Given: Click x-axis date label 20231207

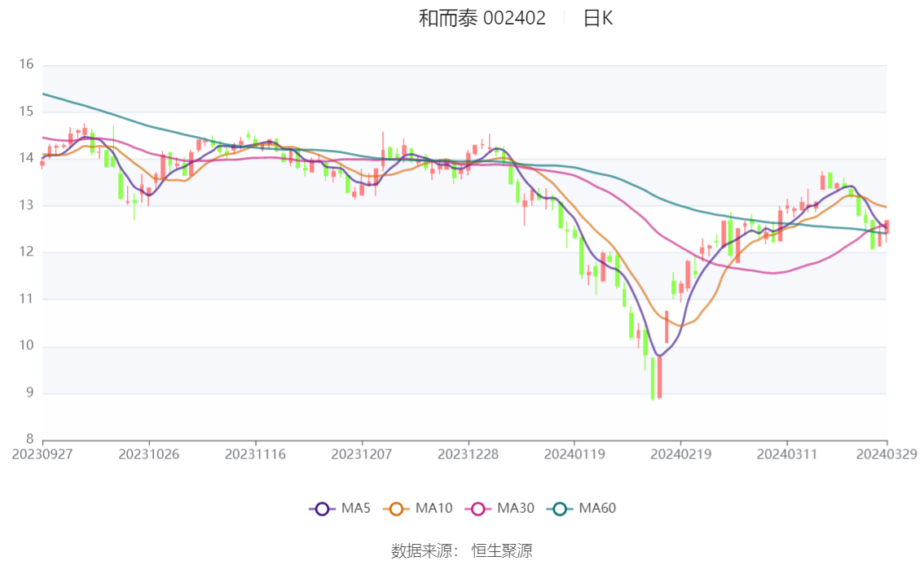Looking at the screenshot, I should (362, 454).
